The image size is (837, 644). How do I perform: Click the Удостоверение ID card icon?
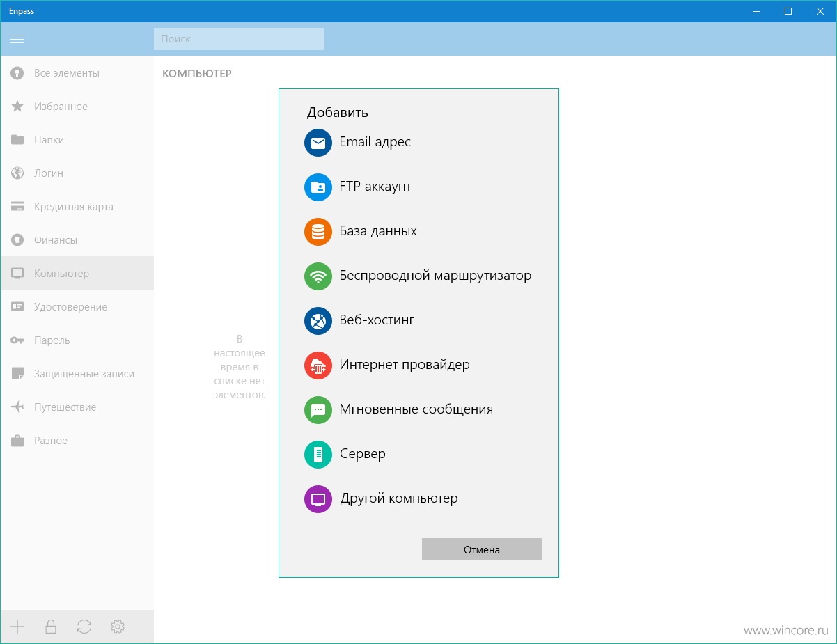point(17,306)
